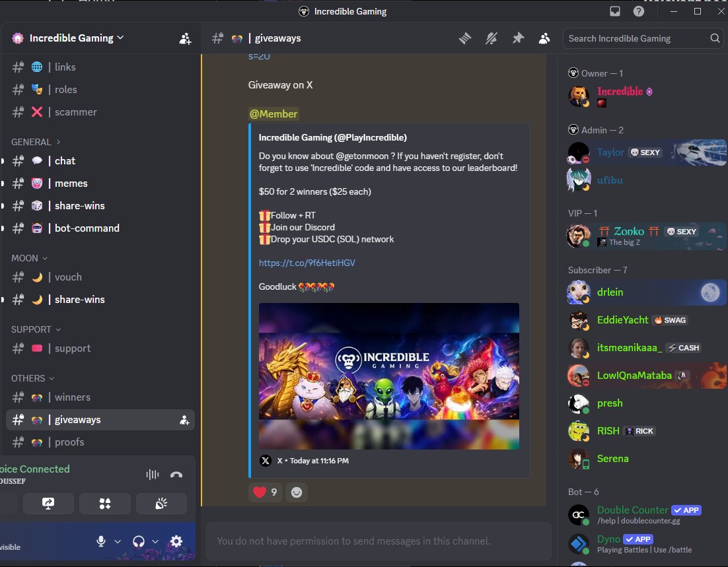Click the drlein member avatar

579,292
